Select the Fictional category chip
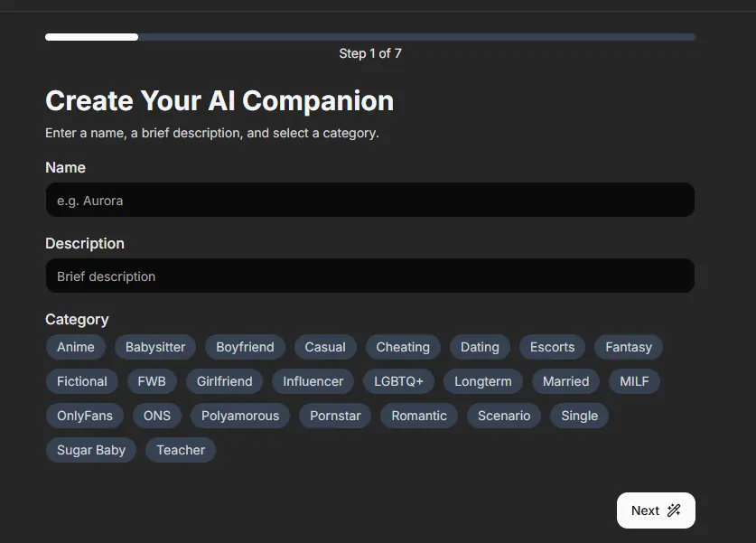Image resolution: width=756 pixels, height=543 pixels. click(82, 381)
